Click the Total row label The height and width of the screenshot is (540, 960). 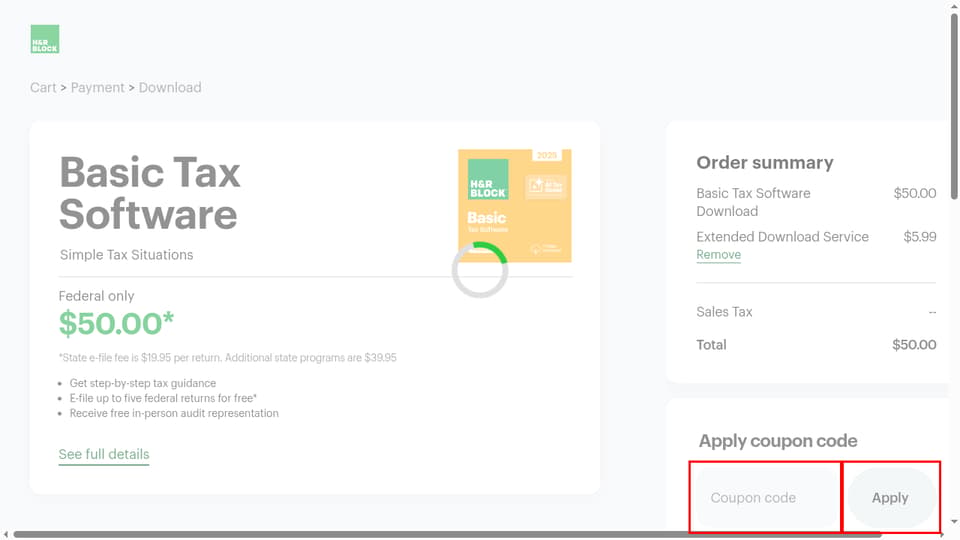tap(711, 345)
